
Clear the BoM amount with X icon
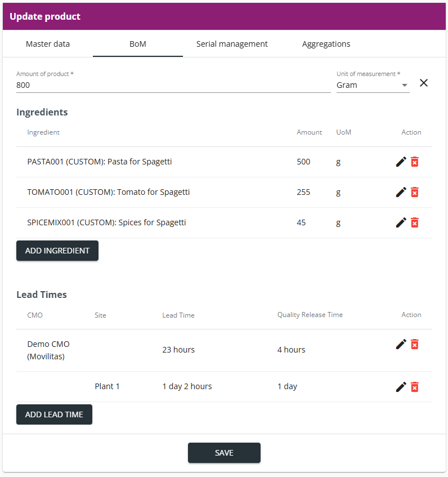click(424, 83)
